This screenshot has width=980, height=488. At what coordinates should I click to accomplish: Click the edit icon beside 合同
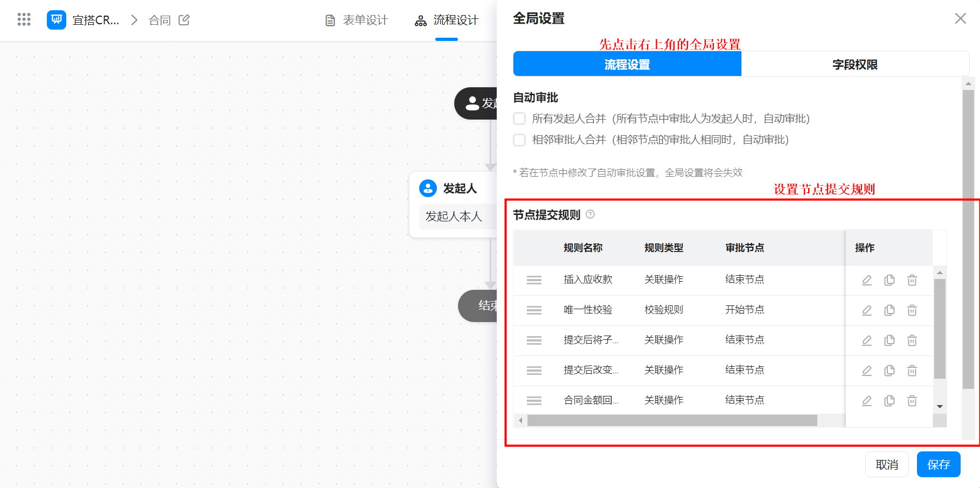(184, 20)
